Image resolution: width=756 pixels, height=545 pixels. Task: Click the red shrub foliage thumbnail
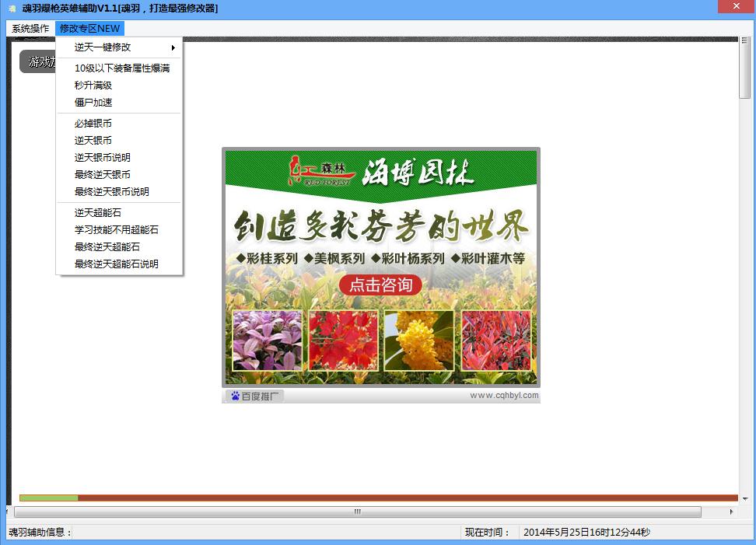(x=496, y=341)
